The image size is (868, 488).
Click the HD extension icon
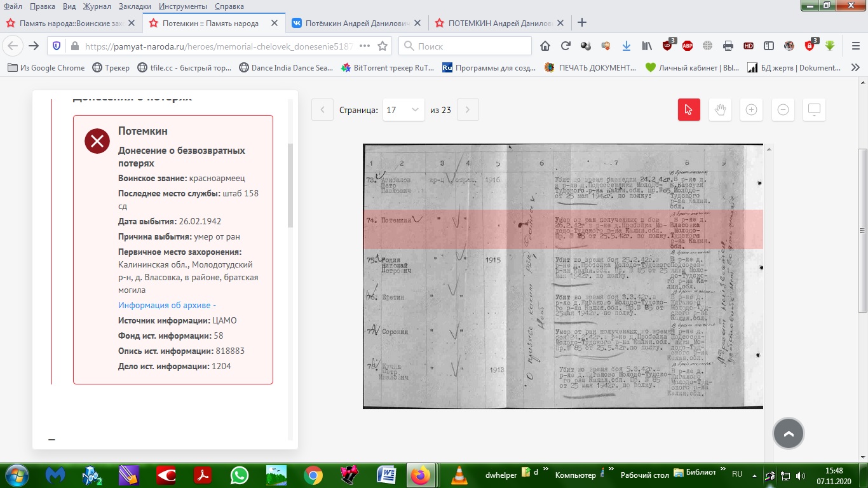tap(749, 46)
